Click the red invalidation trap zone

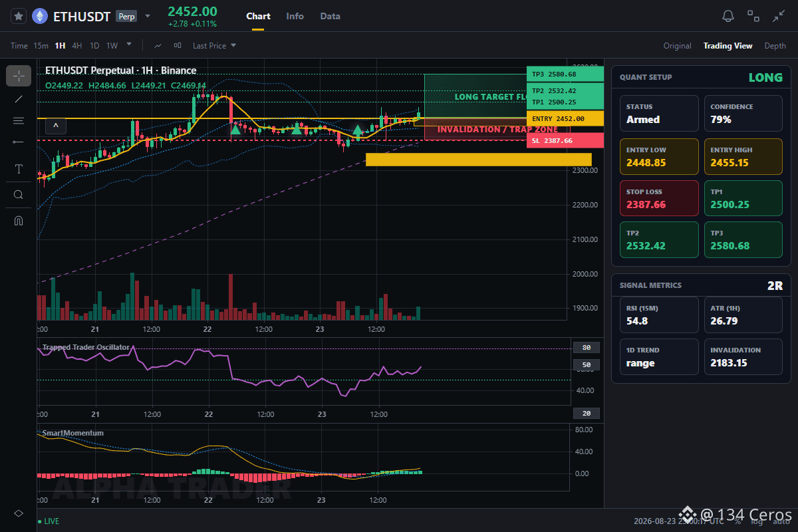coord(475,130)
